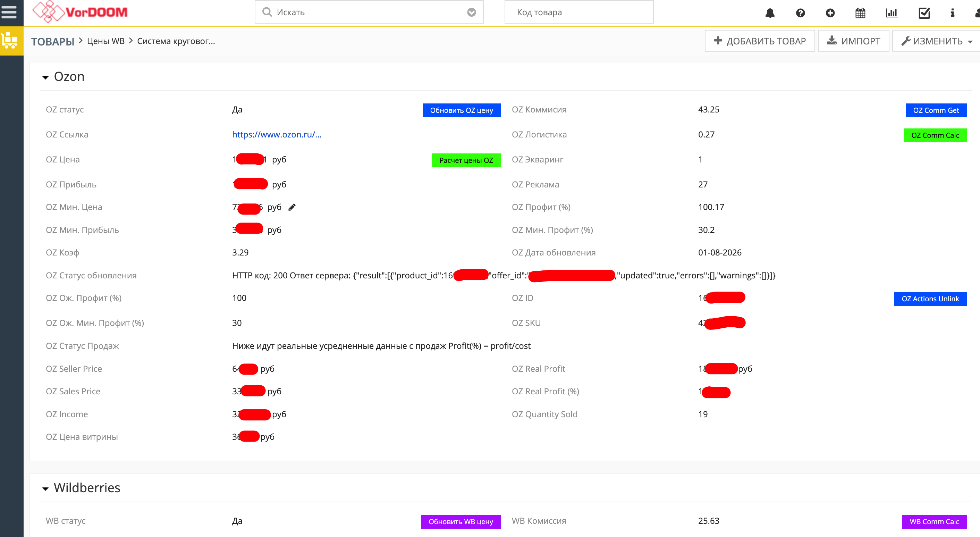The width and height of the screenshot is (980, 537).
Task: Select OZ Коммисия value 43.25
Action: 709,110
